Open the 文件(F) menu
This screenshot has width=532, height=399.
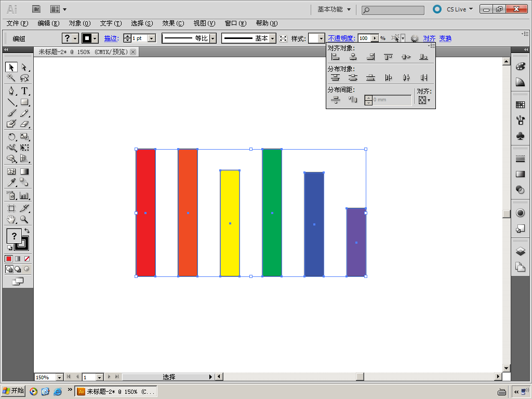[17, 23]
